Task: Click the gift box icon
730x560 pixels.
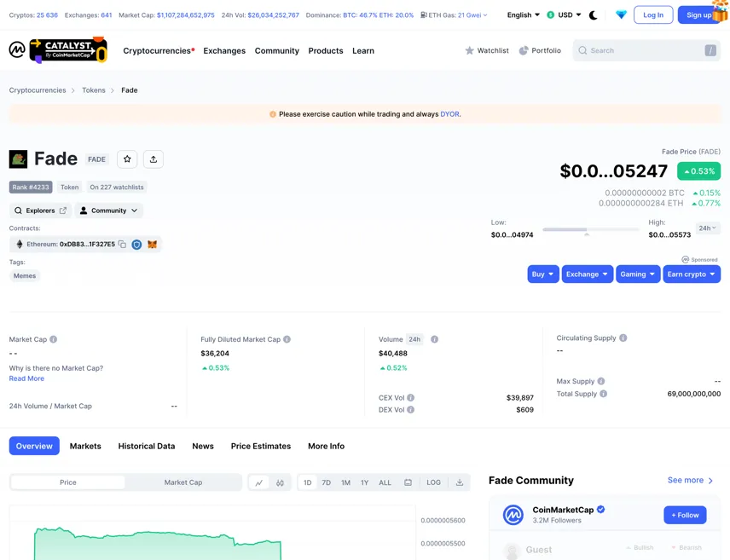Action: [721, 10]
